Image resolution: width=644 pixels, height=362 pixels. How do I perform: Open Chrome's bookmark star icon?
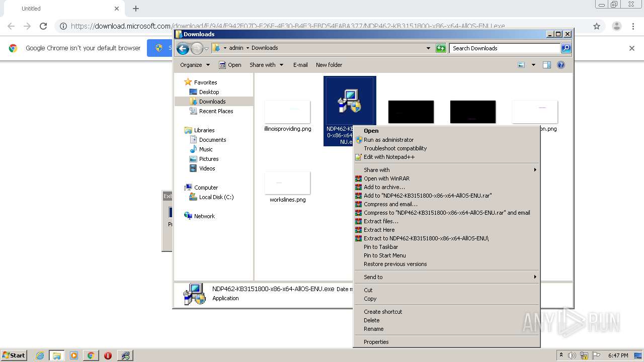pos(597,26)
